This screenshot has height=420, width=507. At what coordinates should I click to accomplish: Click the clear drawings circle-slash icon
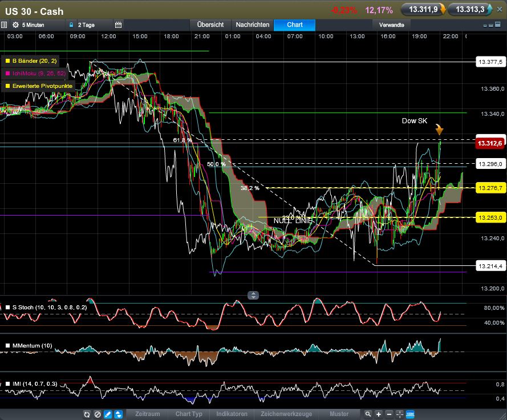[98, 414]
